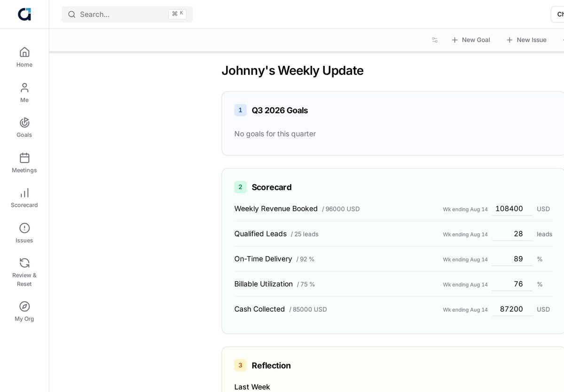Open Scorecard in the sidebar

pyautogui.click(x=24, y=198)
